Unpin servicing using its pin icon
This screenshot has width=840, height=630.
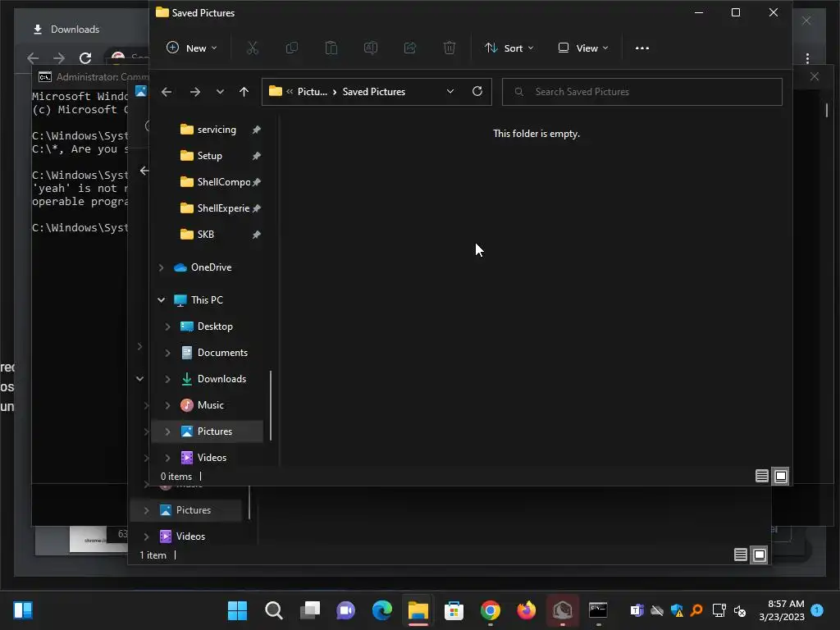pyautogui.click(x=257, y=130)
